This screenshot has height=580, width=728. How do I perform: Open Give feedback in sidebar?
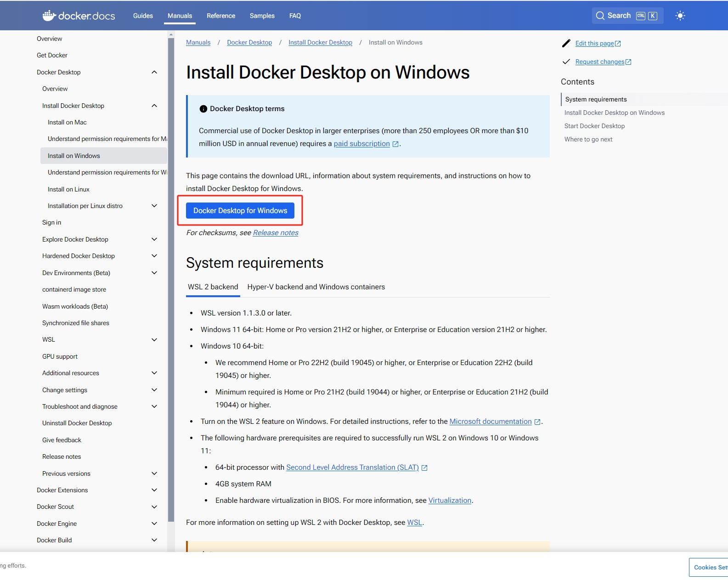pos(62,440)
